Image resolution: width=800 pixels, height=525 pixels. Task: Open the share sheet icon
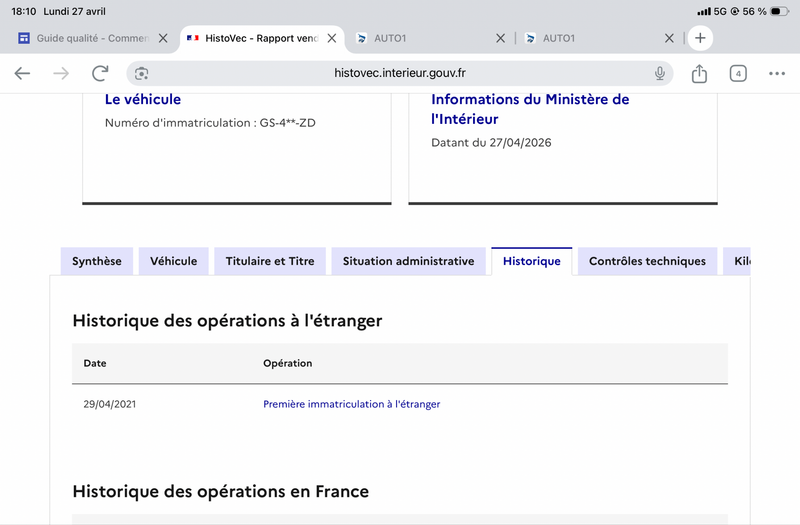tap(699, 73)
